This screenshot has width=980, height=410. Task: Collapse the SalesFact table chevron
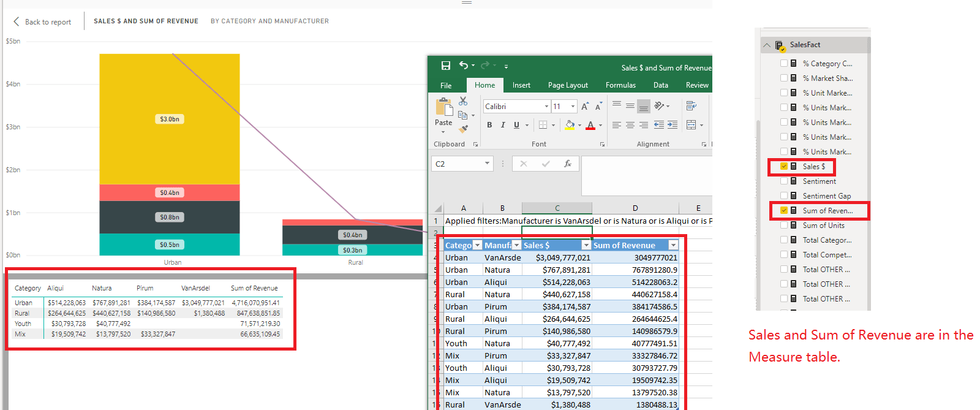[x=767, y=45]
